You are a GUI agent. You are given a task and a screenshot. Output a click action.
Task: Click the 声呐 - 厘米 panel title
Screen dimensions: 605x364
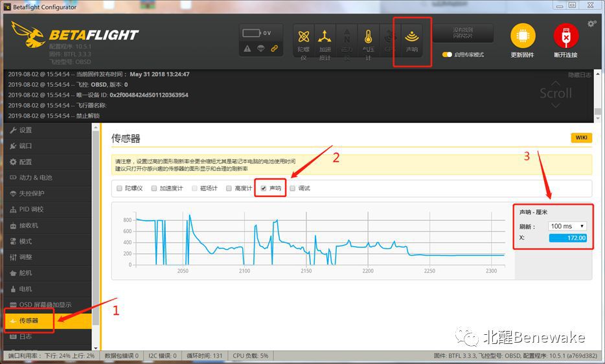[x=533, y=212]
